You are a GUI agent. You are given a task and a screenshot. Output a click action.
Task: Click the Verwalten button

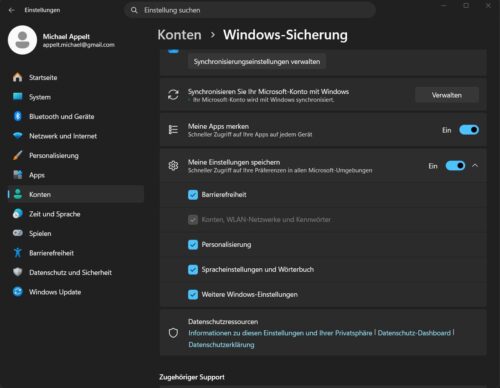[x=447, y=95]
